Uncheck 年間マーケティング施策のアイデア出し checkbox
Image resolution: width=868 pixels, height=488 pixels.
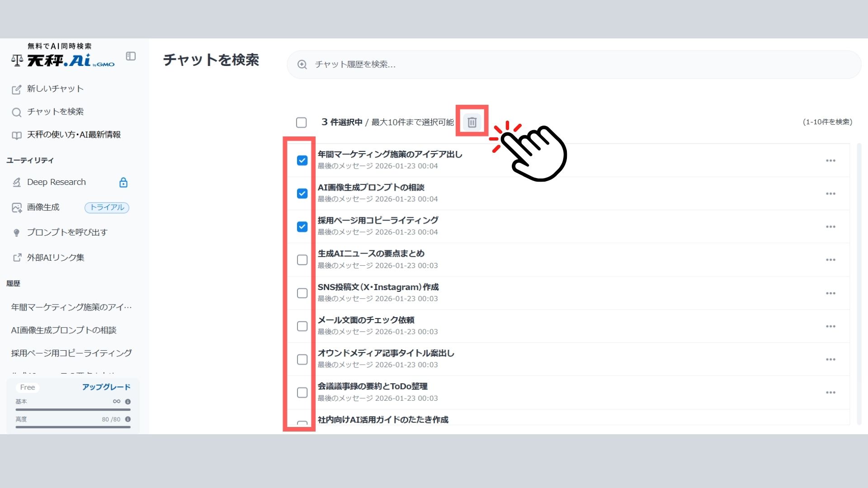click(x=302, y=160)
